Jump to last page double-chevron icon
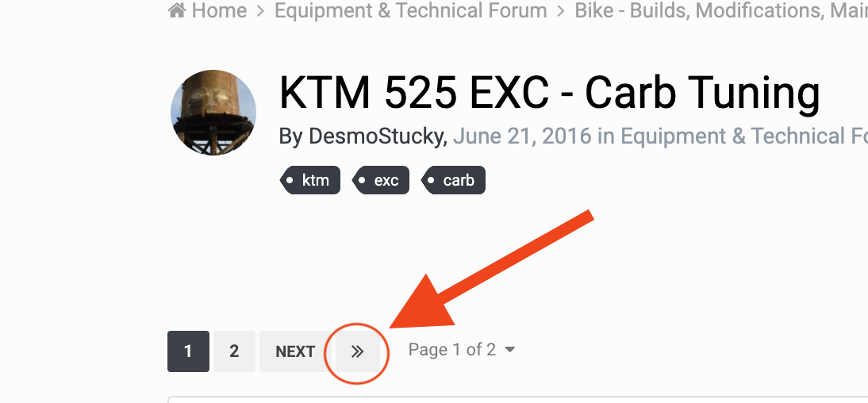The width and height of the screenshot is (868, 403). [357, 351]
